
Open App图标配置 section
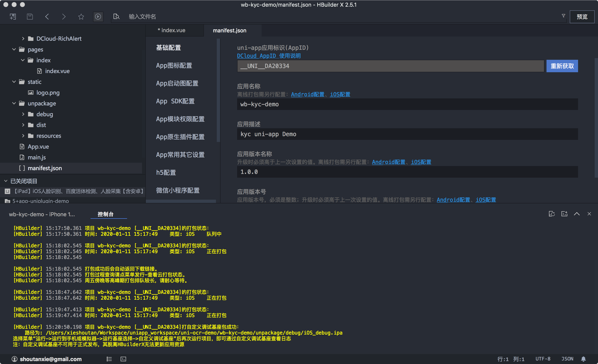click(174, 66)
